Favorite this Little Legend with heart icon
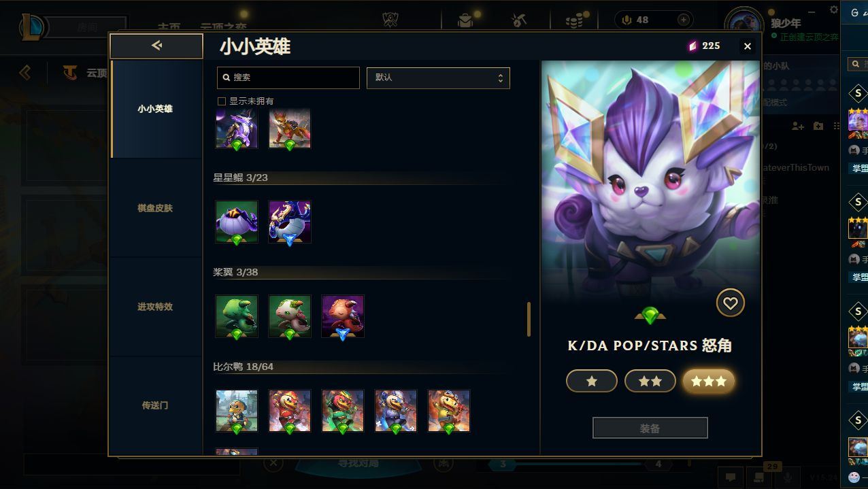The width and height of the screenshot is (868, 489). (x=731, y=303)
